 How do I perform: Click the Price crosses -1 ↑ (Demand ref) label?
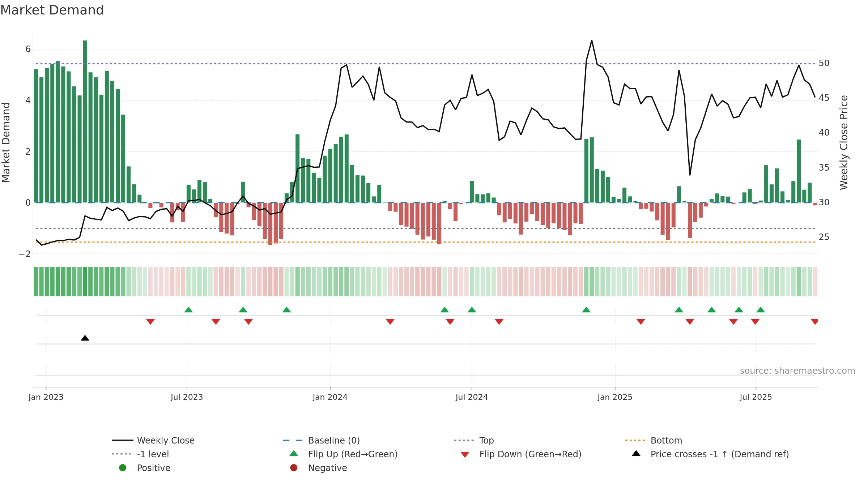click(x=720, y=454)
